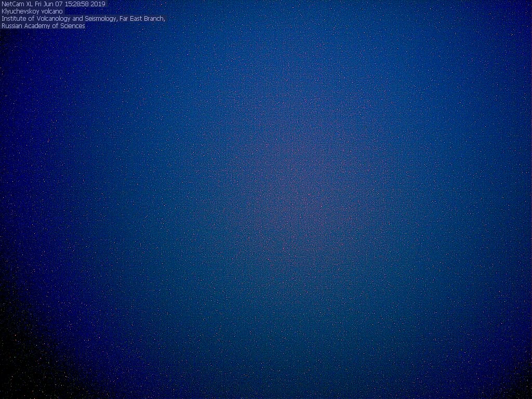The width and height of the screenshot is (532, 399).
Task: Click 'Russian Academy of Sciences' text
Action: point(44,26)
